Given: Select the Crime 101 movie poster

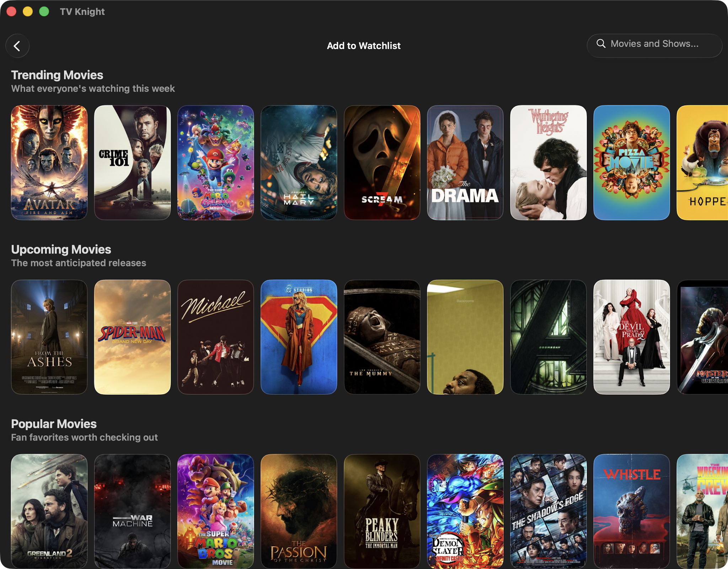Looking at the screenshot, I should [x=132, y=163].
